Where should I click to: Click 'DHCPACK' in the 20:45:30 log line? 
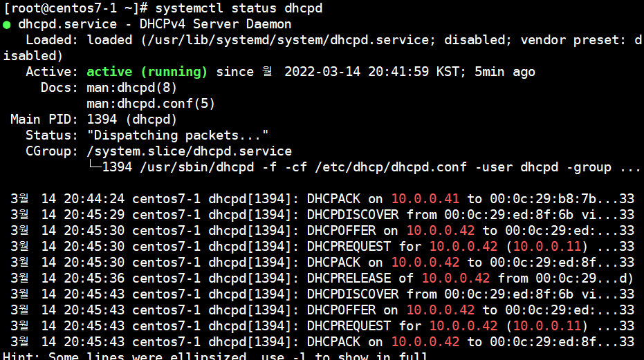(333, 263)
